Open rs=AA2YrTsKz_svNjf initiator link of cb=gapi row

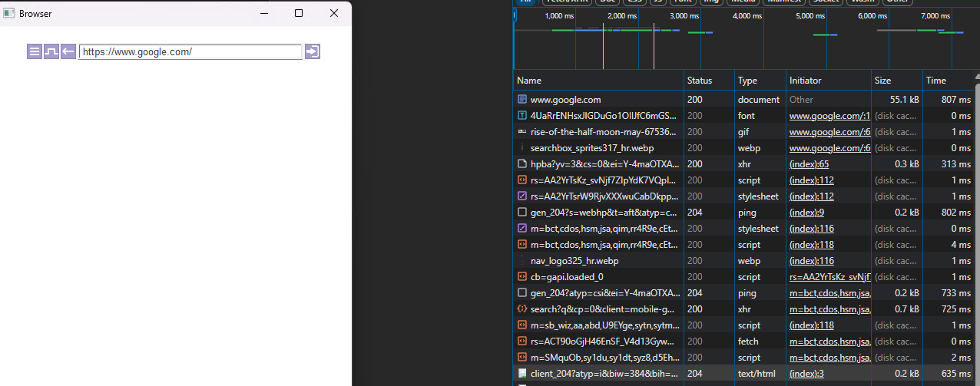tap(829, 277)
